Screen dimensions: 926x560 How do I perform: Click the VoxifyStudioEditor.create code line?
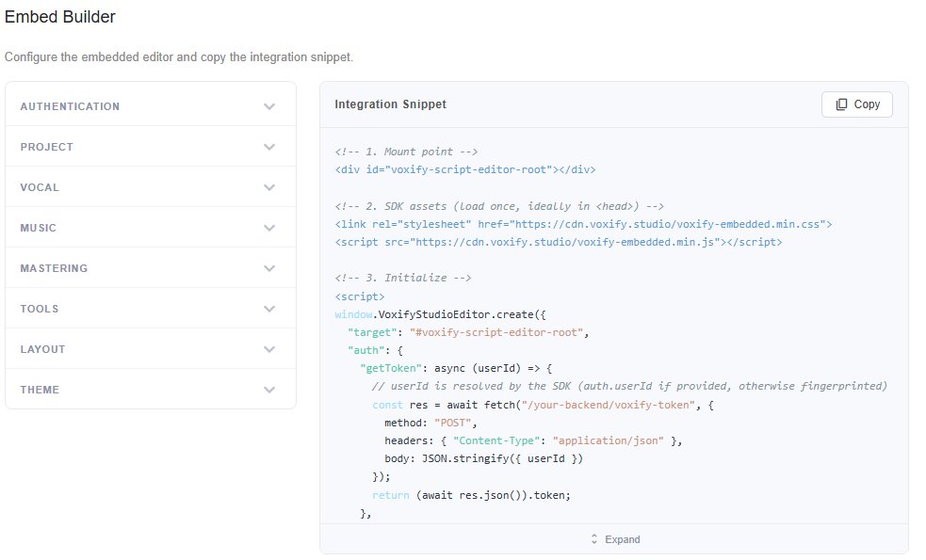pyautogui.click(x=441, y=314)
